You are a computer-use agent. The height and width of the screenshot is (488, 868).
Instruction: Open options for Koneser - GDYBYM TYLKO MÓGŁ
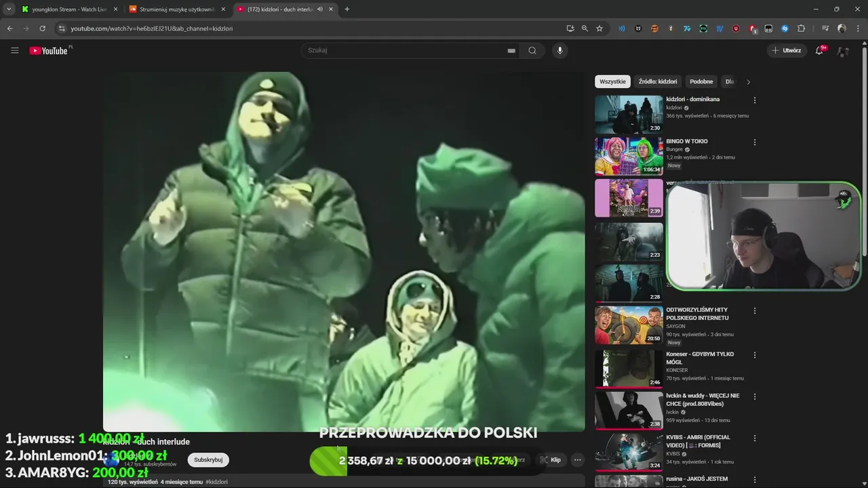755,355
